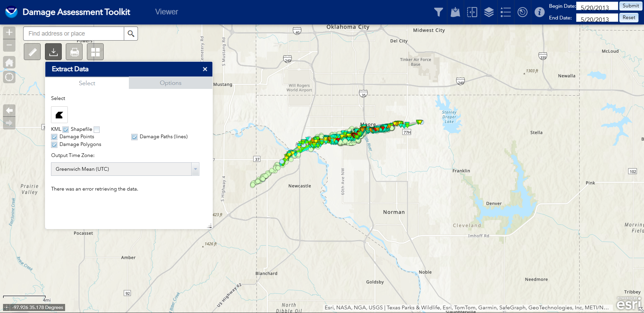Click the draw polygon selection tool
Image resolution: width=644 pixels, height=313 pixels.
coord(59,115)
